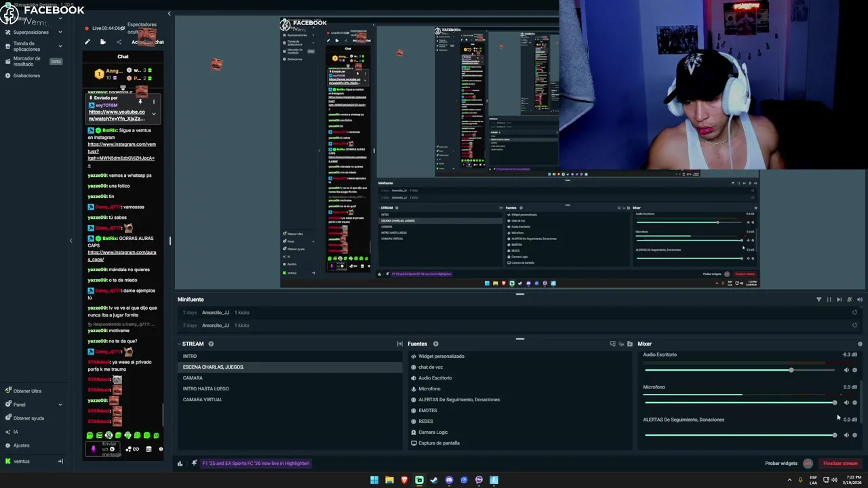This screenshot has width=868, height=488.
Task: Click the edit stream pencil icon
Action: 87,42
